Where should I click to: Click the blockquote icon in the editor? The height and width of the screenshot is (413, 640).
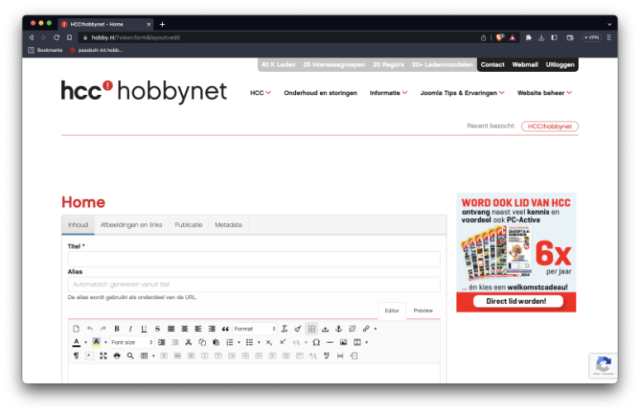(225, 328)
